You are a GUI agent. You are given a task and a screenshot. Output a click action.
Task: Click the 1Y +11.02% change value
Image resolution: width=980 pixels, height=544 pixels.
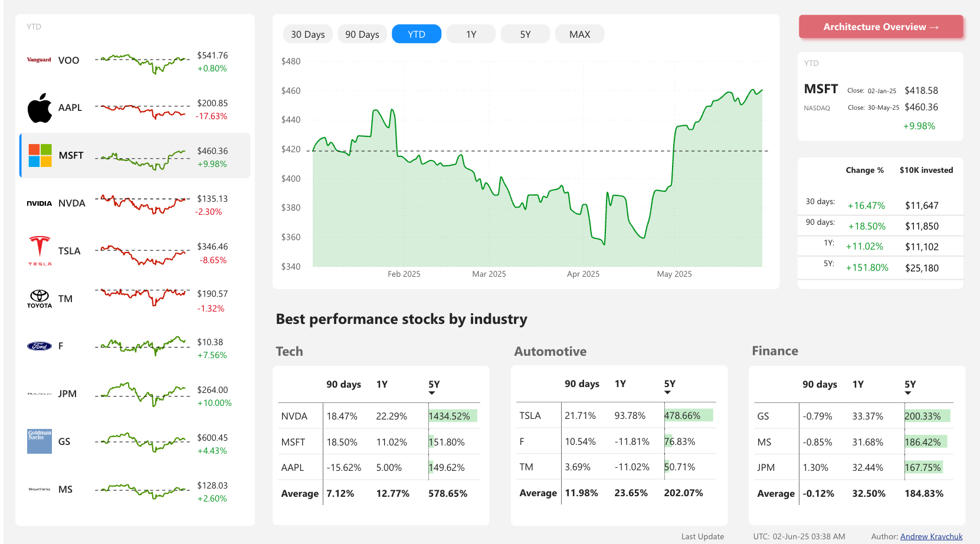click(x=864, y=247)
